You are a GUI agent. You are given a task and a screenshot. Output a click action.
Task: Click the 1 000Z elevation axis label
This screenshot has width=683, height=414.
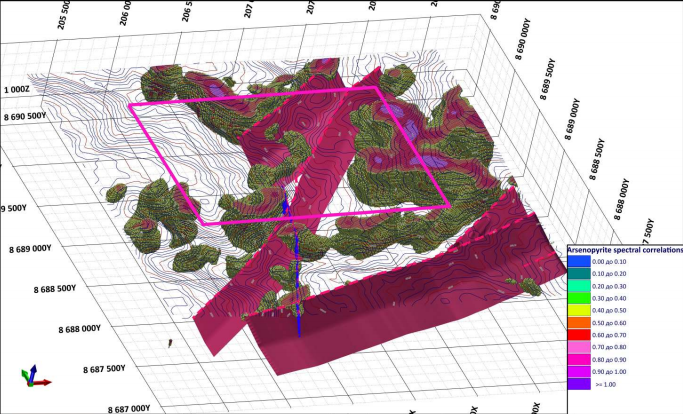pos(17,90)
